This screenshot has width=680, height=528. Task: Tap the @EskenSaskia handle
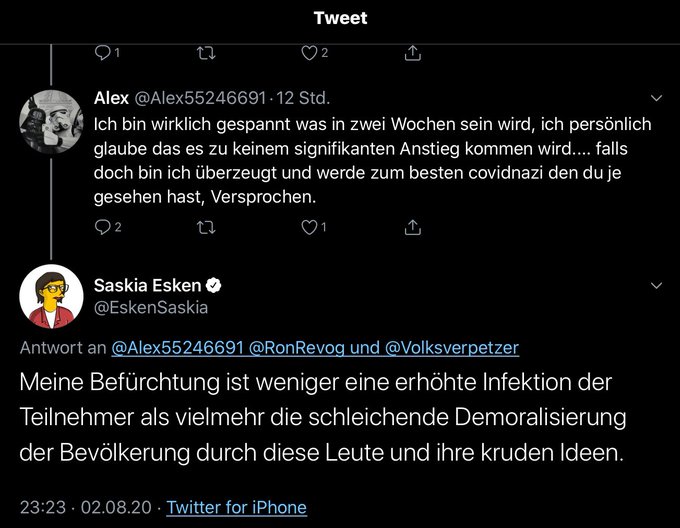tap(150, 308)
